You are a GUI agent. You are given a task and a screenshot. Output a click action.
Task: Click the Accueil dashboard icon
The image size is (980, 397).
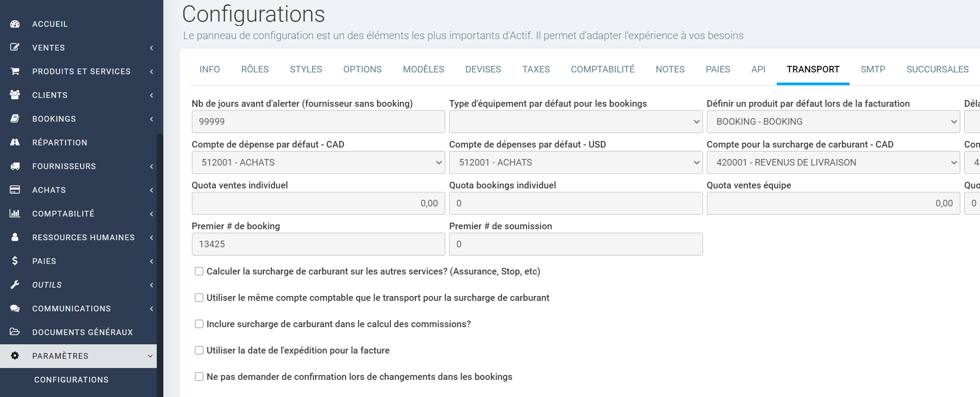[15, 24]
